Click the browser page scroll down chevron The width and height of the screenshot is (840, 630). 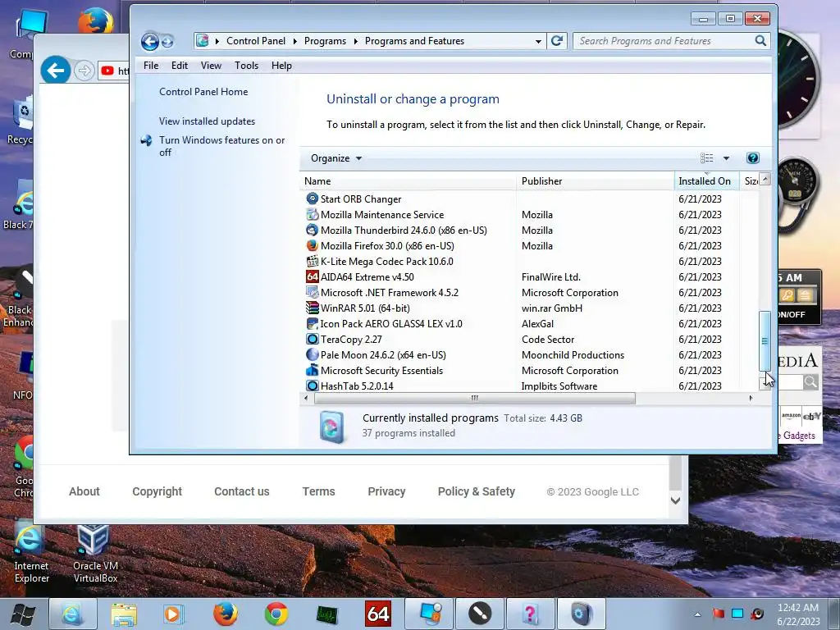click(x=676, y=500)
